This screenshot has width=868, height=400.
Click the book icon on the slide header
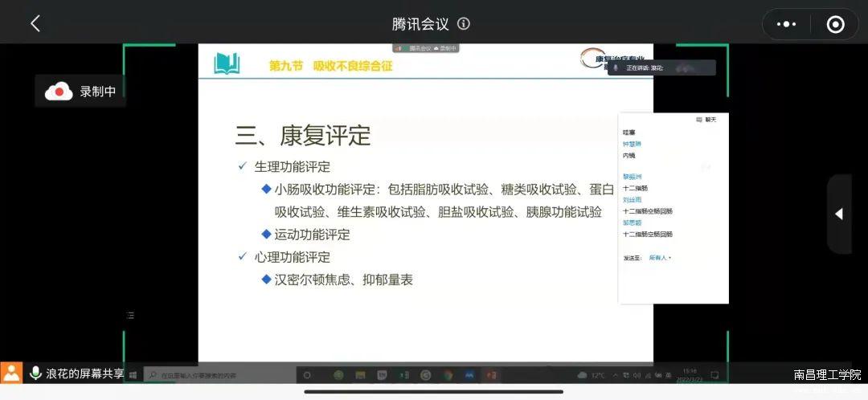pos(227,64)
